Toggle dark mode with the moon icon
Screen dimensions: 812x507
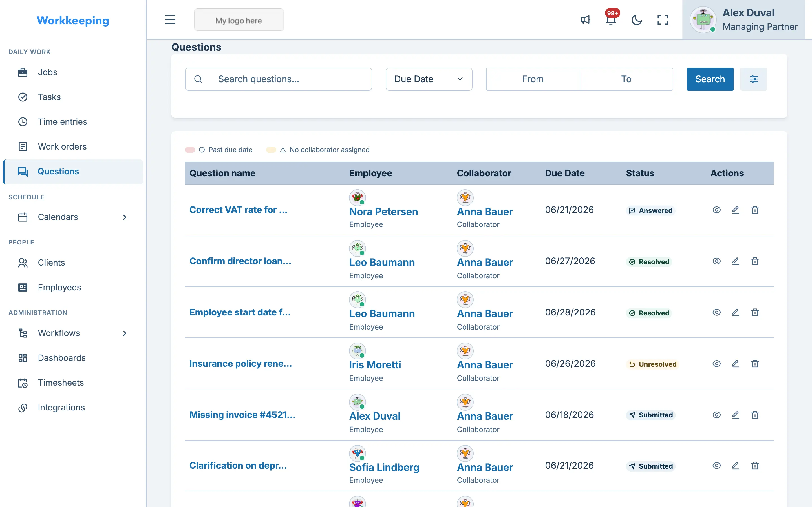point(637,20)
